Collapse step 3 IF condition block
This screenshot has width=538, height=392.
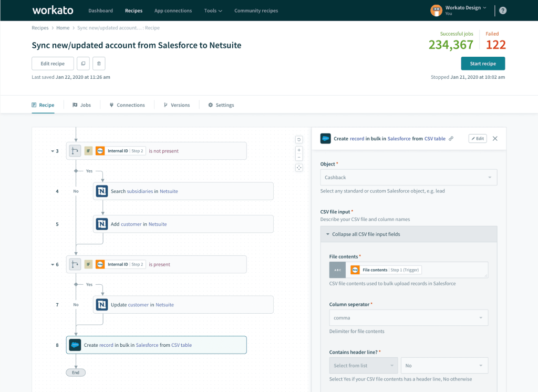(52, 151)
